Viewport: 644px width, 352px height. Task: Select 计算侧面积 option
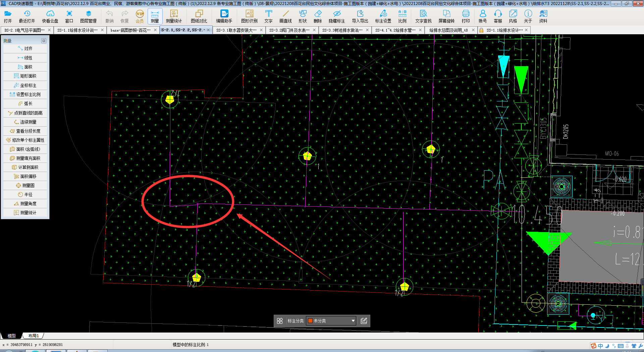pyautogui.click(x=25, y=167)
